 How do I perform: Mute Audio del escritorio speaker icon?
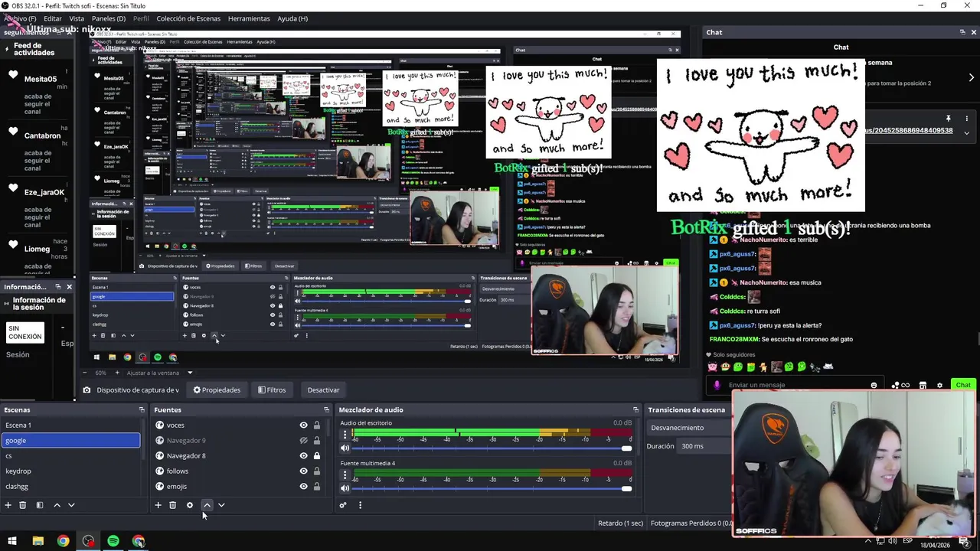345,448
